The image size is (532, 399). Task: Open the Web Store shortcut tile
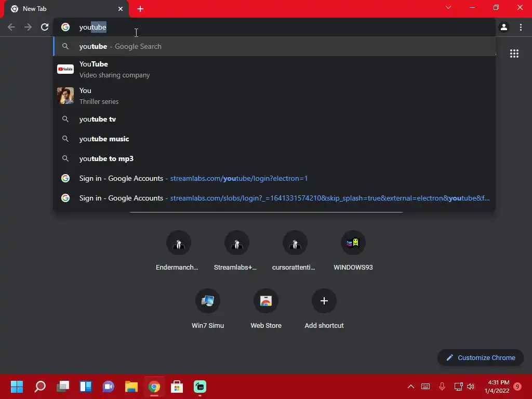click(266, 309)
